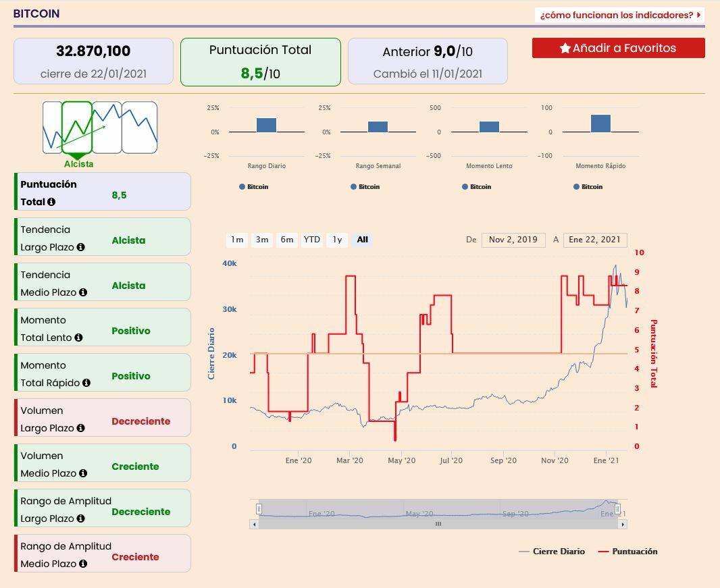Toggle Cierre Diario series in legend
This screenshot has width=720, height=588.
click(x=552, y=552)
